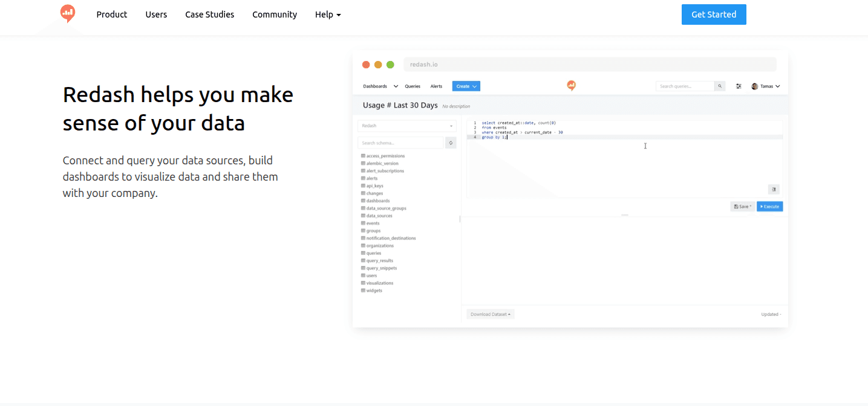
Task: Click the "Usage # Last 30 Days" query title
Action: [400, 105]
